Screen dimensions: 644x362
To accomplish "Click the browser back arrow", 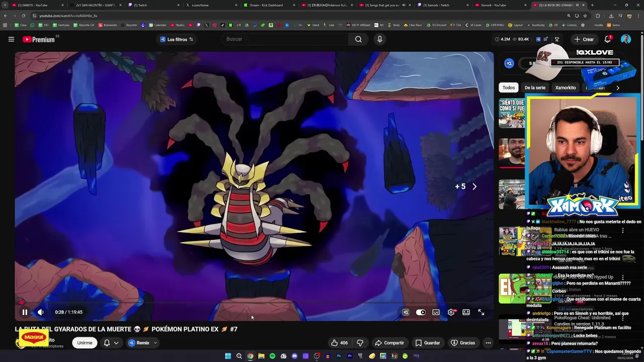I will click(6, 16).
